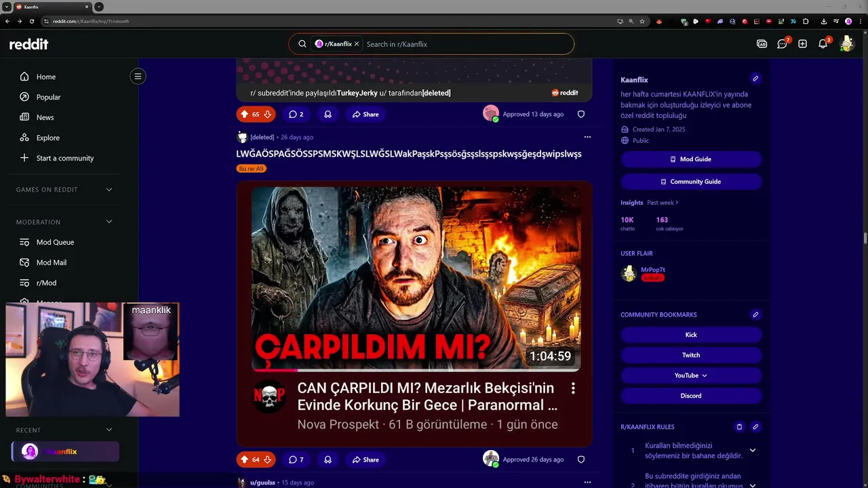
Task: Open the Discord bookmark
Action: 691,396
